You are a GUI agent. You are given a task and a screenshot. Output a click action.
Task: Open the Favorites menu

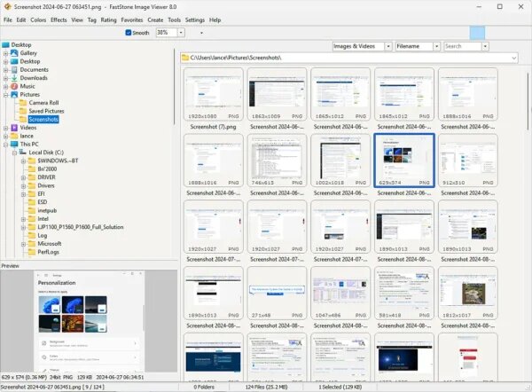coord(132,20)
